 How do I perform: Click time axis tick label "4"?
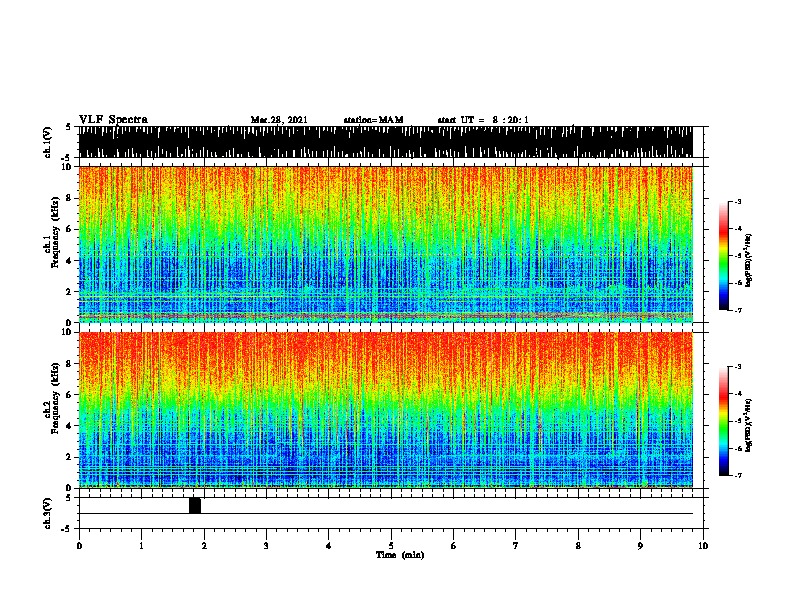[x=329, y=545]
